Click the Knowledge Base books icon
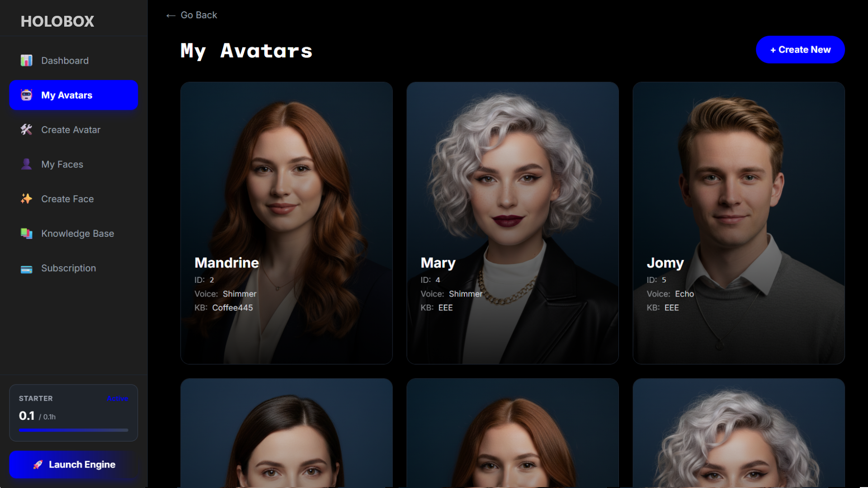The width and height of the screenshot is (868, 488). (26, 234)
